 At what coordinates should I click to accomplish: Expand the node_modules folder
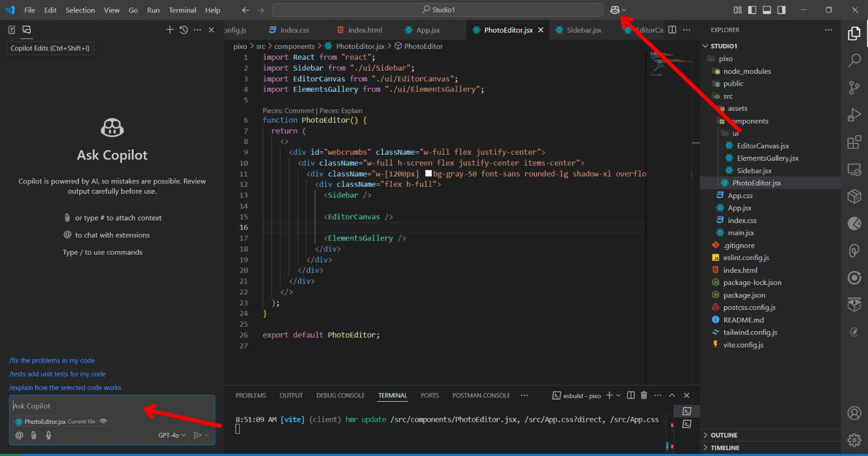(x=747, y=71)
